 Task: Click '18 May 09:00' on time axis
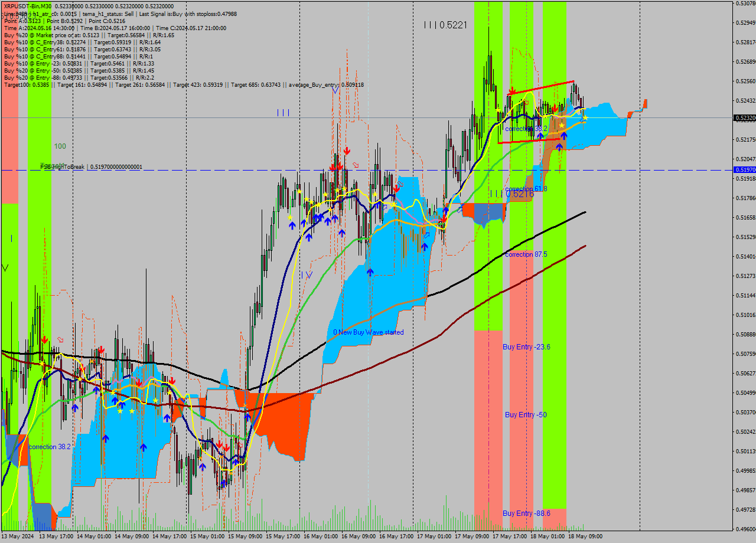click(x=585, y=537)
